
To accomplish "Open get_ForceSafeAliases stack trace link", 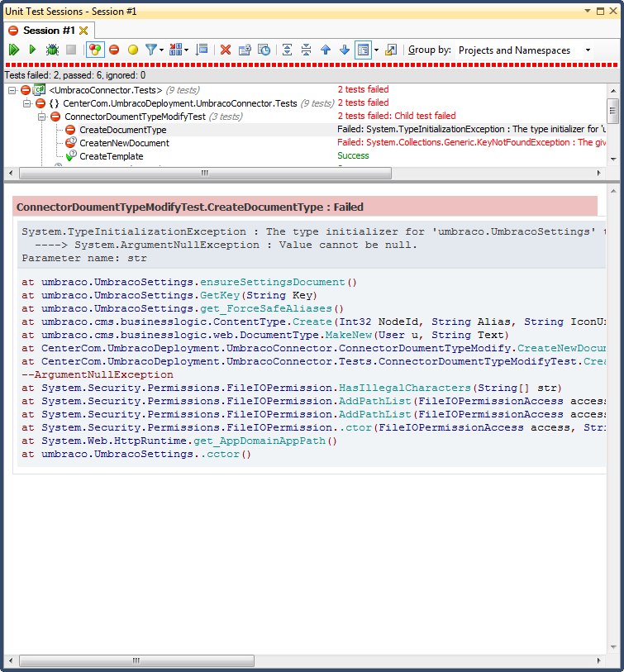I will 266,308.
